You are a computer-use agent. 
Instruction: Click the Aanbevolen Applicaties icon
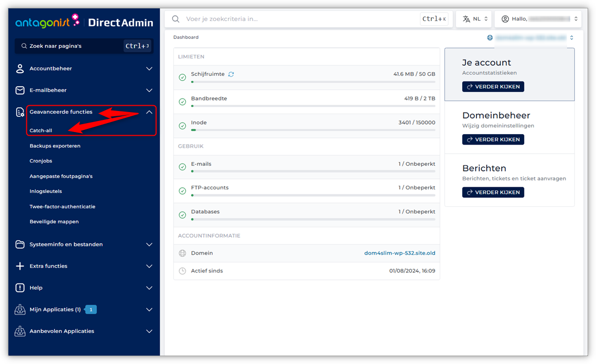(x=20, y=331)
